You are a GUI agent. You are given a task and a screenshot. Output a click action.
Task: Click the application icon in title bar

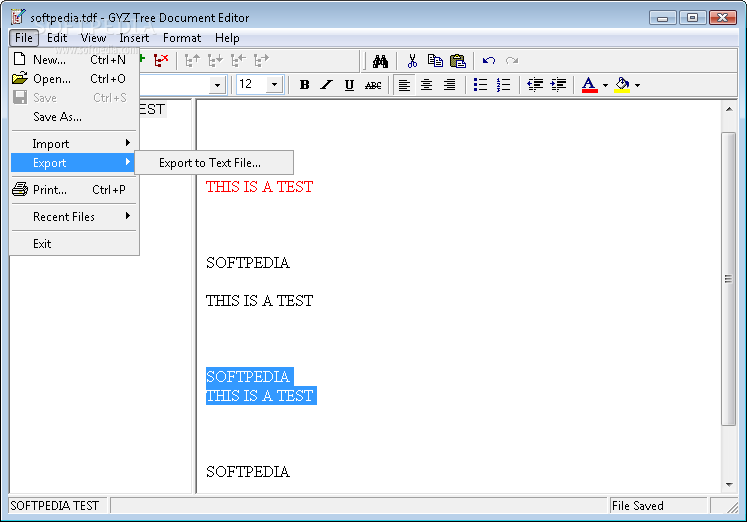pyautogui.click(x=18, y=17)
